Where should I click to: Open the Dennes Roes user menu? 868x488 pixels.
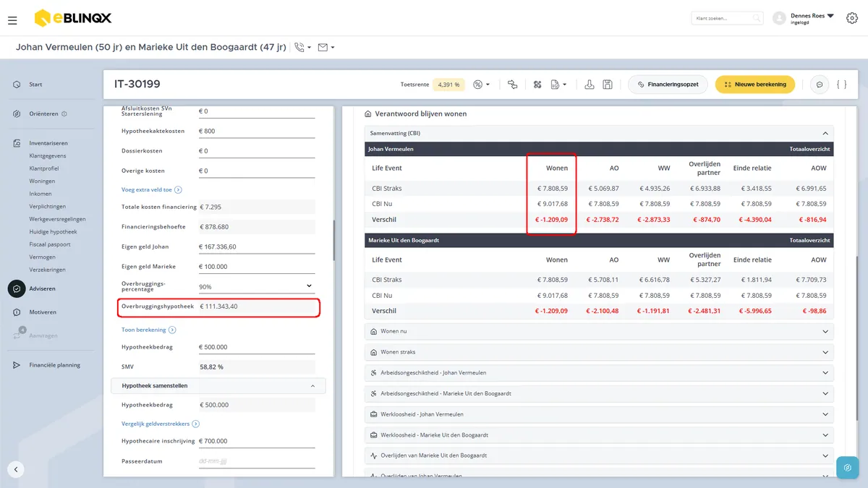coord(803,18)
